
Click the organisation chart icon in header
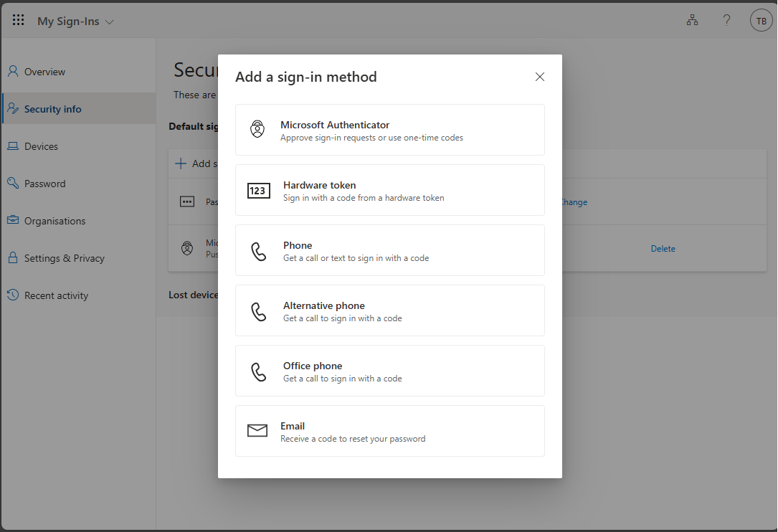(x=692, y=21)
